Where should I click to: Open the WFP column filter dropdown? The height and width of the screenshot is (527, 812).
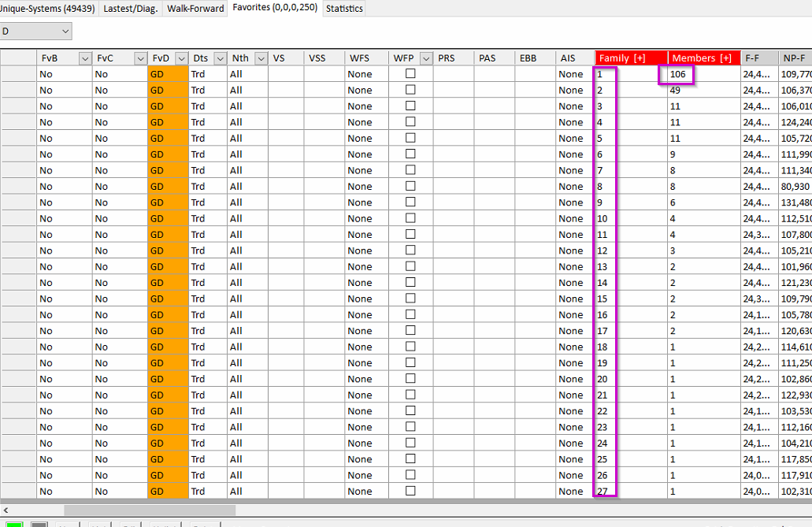pyautogui.click(x=426, y=58)
